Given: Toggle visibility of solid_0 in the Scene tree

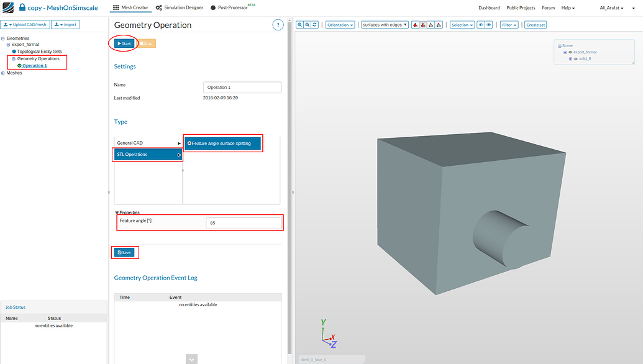Looking at the screenshot, I should (576, 58).
